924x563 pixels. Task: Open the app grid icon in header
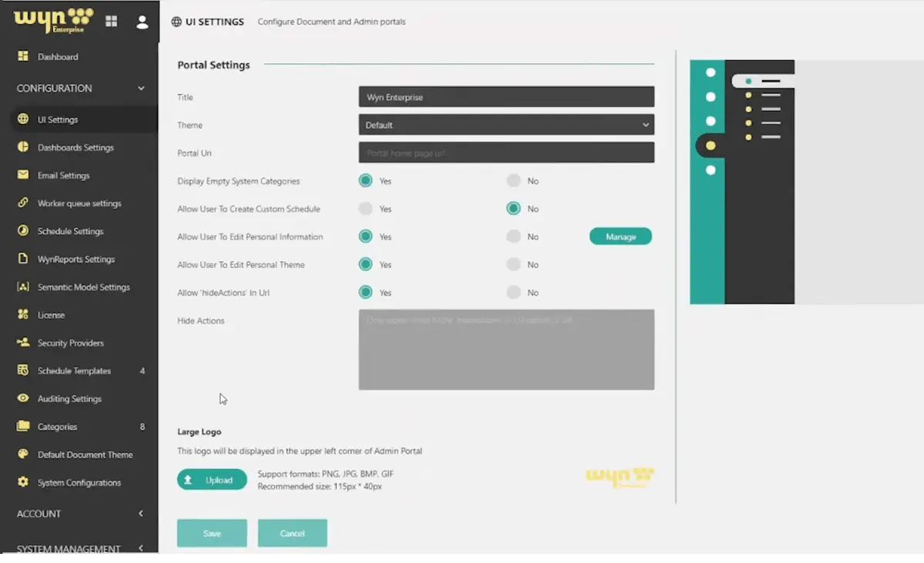[x=112, y=22]
